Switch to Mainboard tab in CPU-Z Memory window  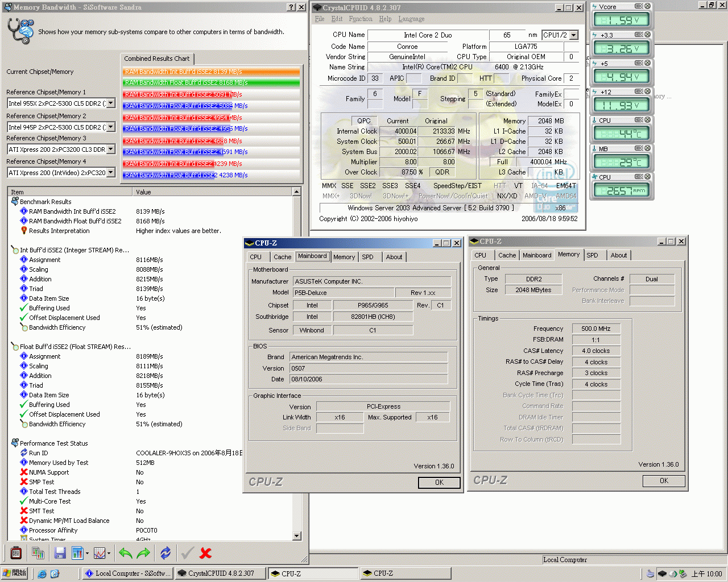pos(537,255)
